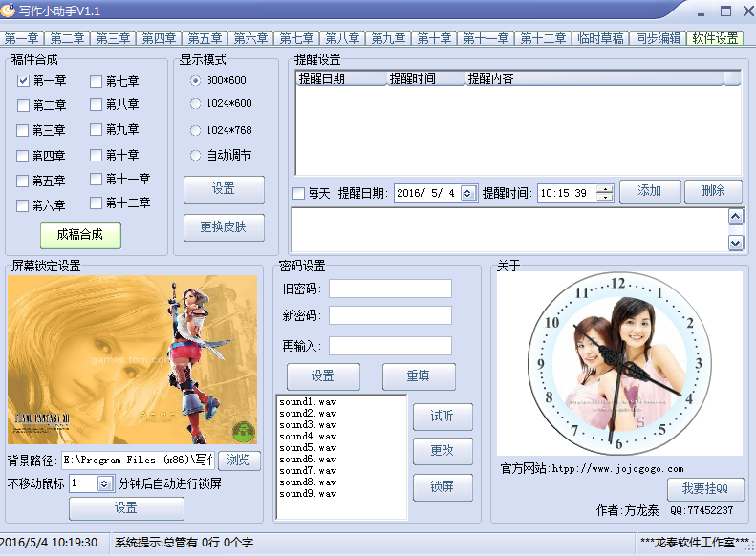Choose the 自动调节 display option
The height and width of the screenshot is (557, 756).
pyautogui.click(x=195, y=155)
